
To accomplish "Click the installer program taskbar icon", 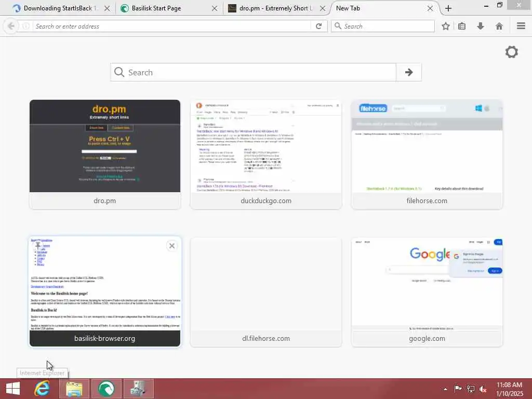I will tap(138, 389).
